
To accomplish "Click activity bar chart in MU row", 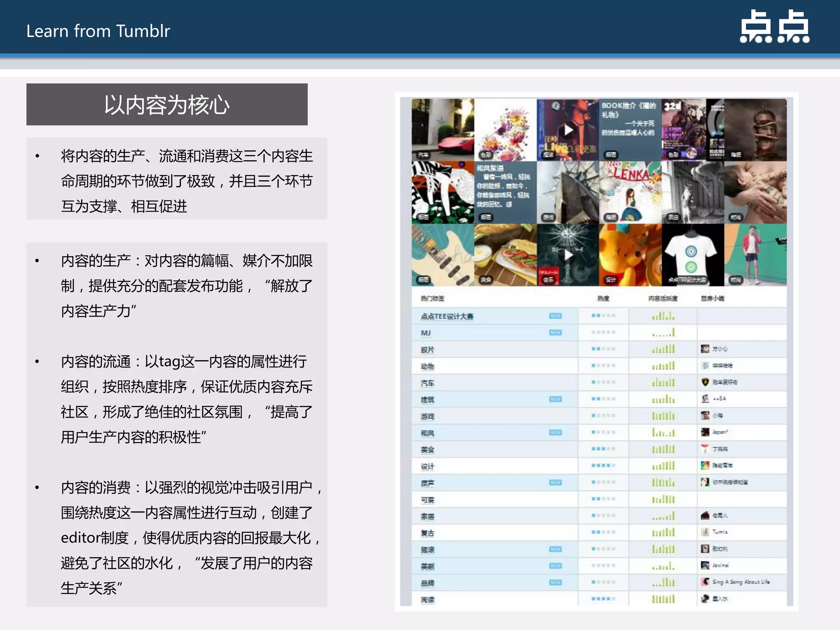I will pos(663,332).
